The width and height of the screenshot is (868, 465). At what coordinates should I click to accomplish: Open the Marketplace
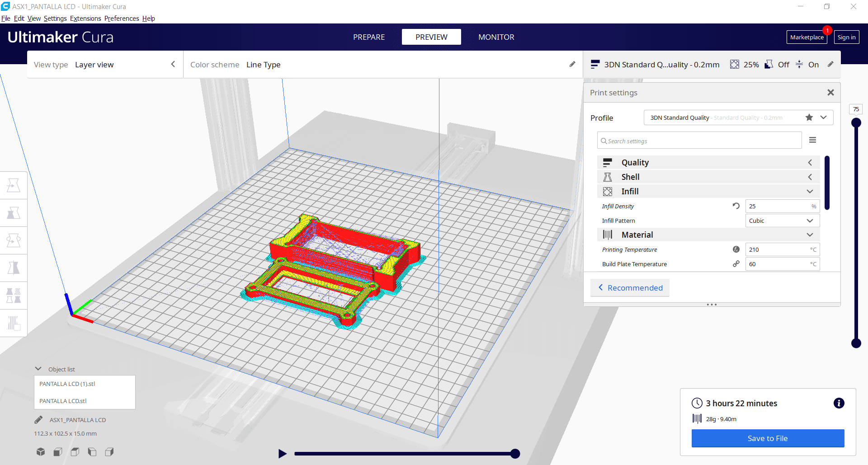tap(807, 37)
